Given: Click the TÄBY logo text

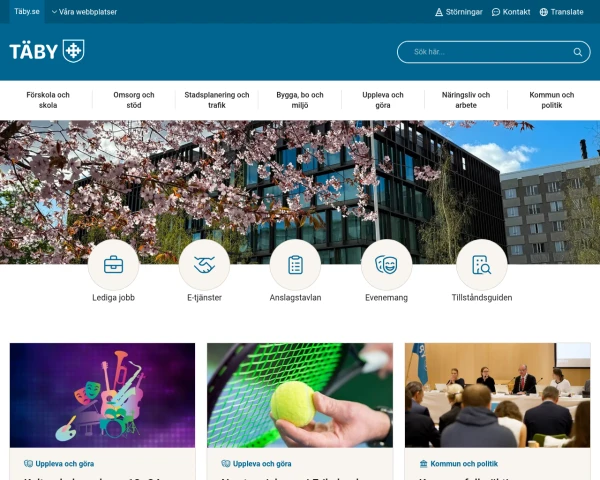Looking at the screenshot, I should pyautogui.click(x=34, y=51).
